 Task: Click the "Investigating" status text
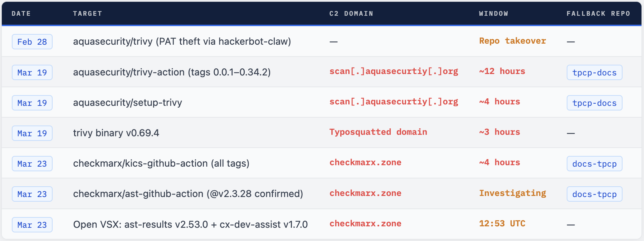[x=512, y=193]
